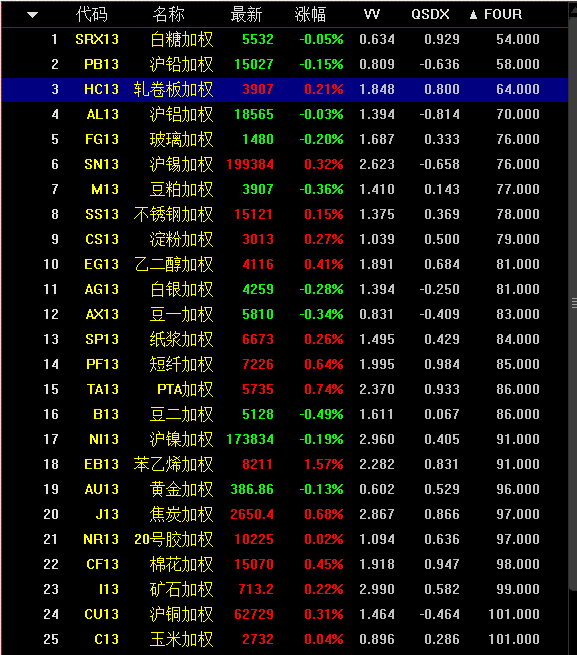The image size is (577, 655).
Task: Select code B13
Action: click(106, 414)
